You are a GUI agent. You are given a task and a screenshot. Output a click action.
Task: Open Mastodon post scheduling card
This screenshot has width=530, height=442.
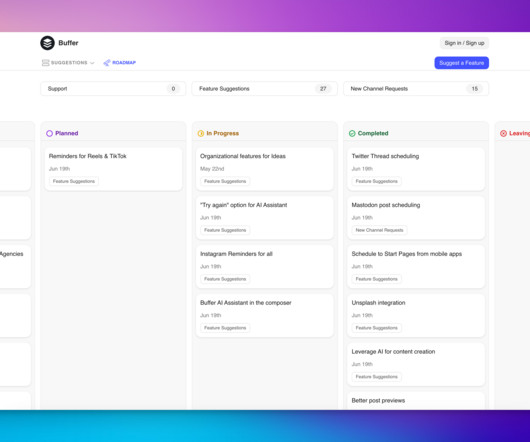tap(416, 218)
